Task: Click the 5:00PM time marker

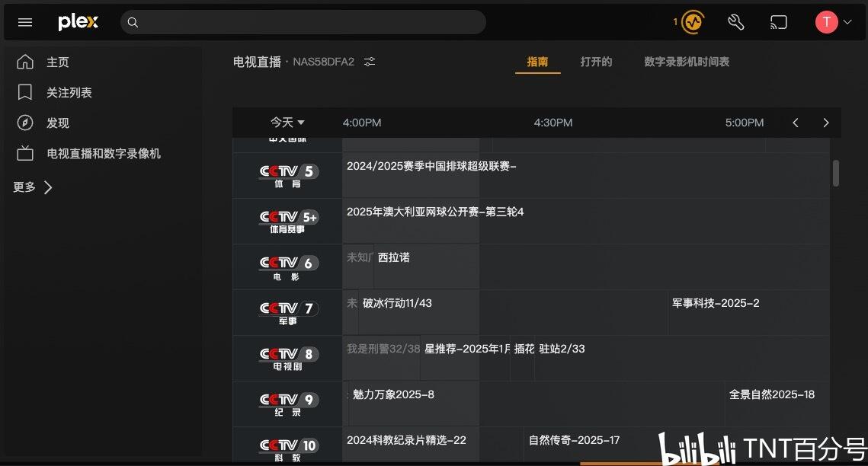Action: 745,123
